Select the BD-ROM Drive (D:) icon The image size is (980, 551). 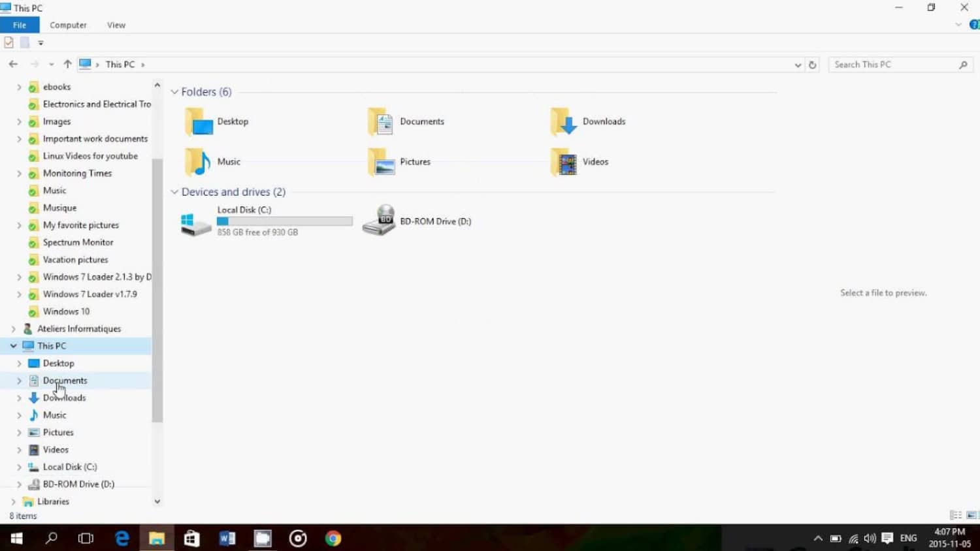pyautogui.click(x=379, y=221)
